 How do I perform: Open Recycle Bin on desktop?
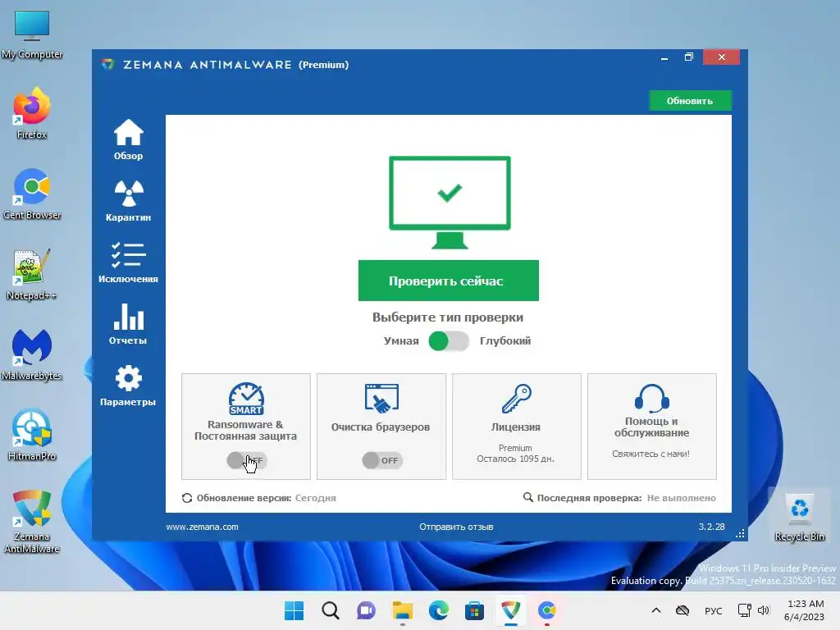tap(800, 517)
